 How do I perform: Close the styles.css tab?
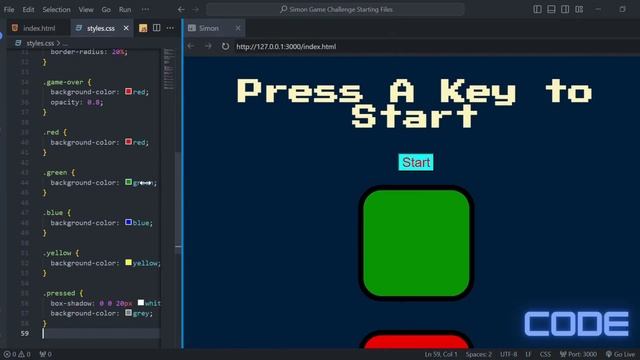tap(126, 28)
